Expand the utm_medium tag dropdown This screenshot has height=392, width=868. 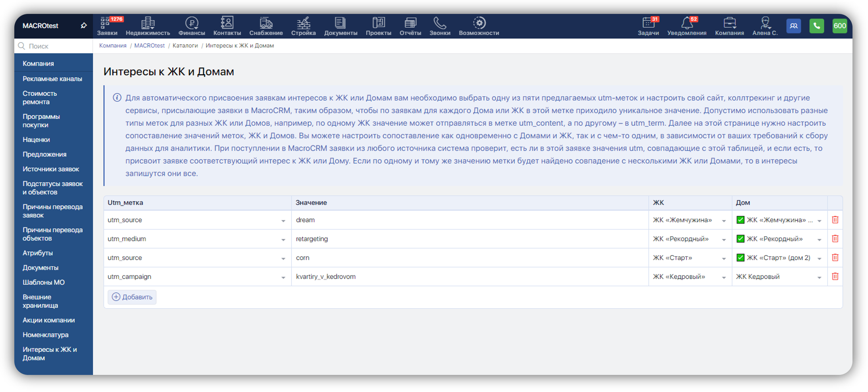283,239
